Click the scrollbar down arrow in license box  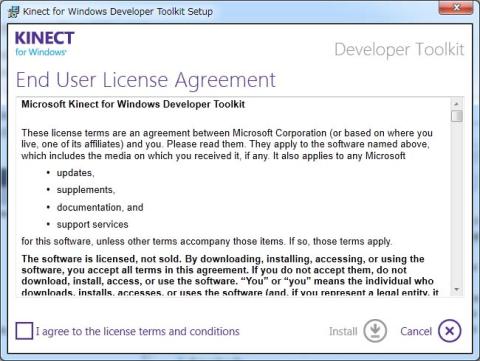(457, 289)
